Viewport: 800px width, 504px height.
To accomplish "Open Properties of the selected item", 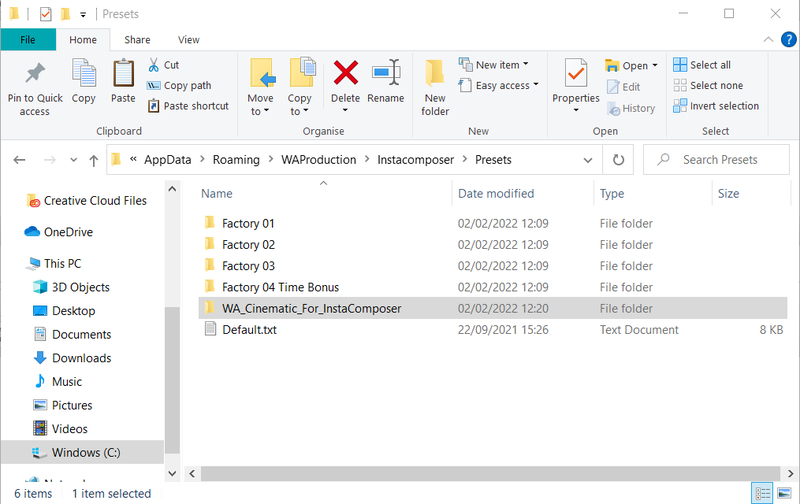I will pyautogui.click(x=576, y=79).
